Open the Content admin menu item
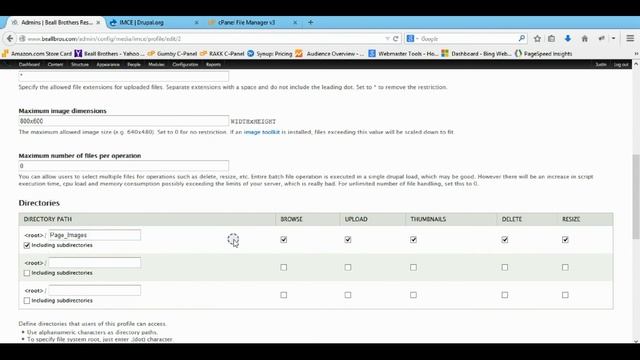The height and width of the screenshot is (360, 640). (x=56, y=64)
